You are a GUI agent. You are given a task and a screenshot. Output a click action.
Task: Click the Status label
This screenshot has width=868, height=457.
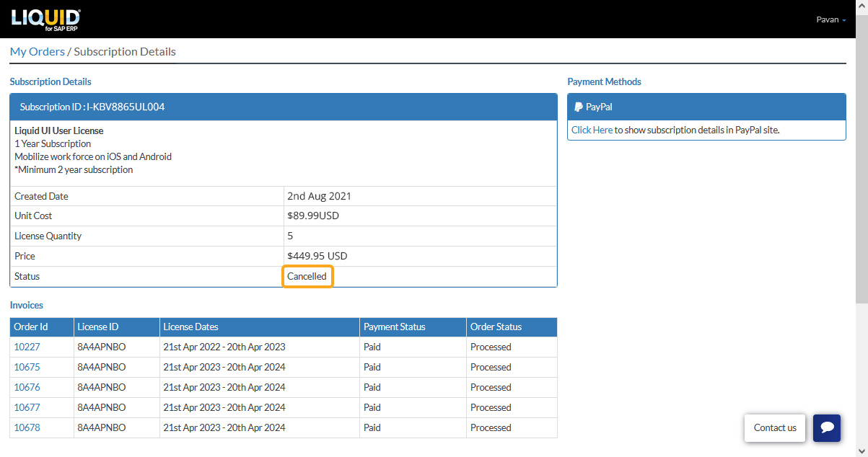27,276
